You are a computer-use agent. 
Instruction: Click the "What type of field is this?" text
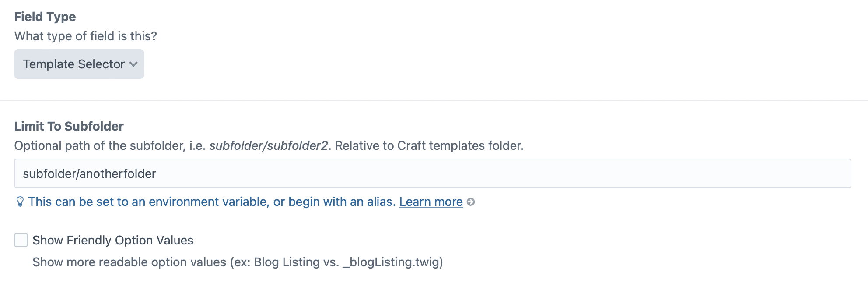coord(86,36)
